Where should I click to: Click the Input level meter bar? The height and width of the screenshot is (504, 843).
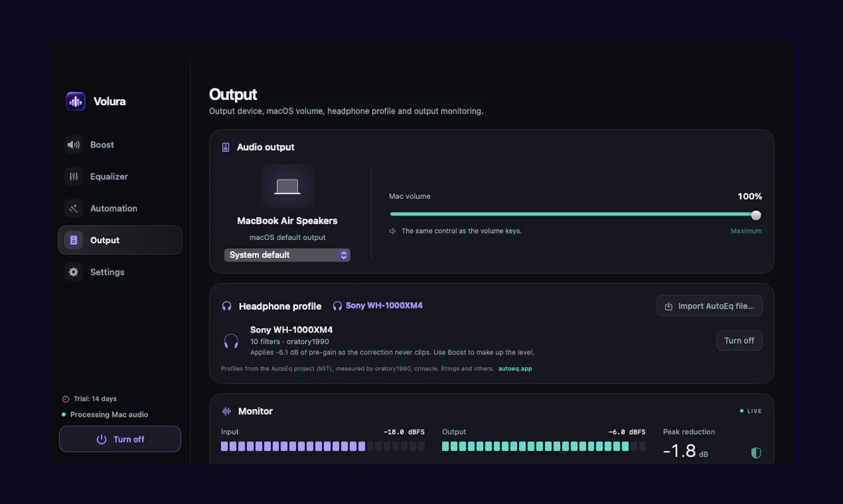[x=322, y=447]
